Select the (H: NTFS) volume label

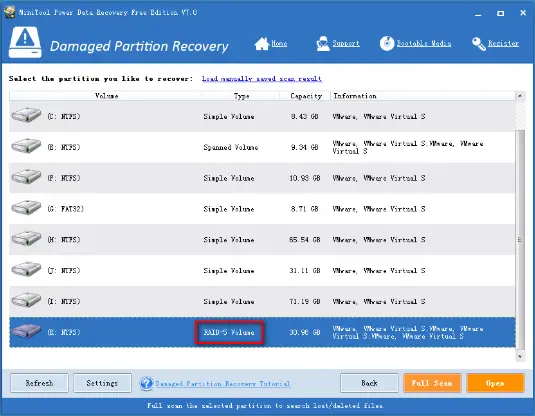click(64, 240)
